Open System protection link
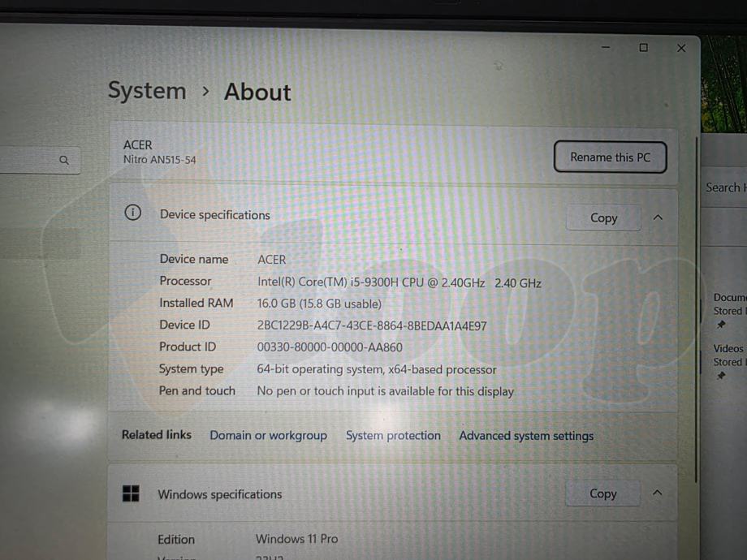 point(393,435)
